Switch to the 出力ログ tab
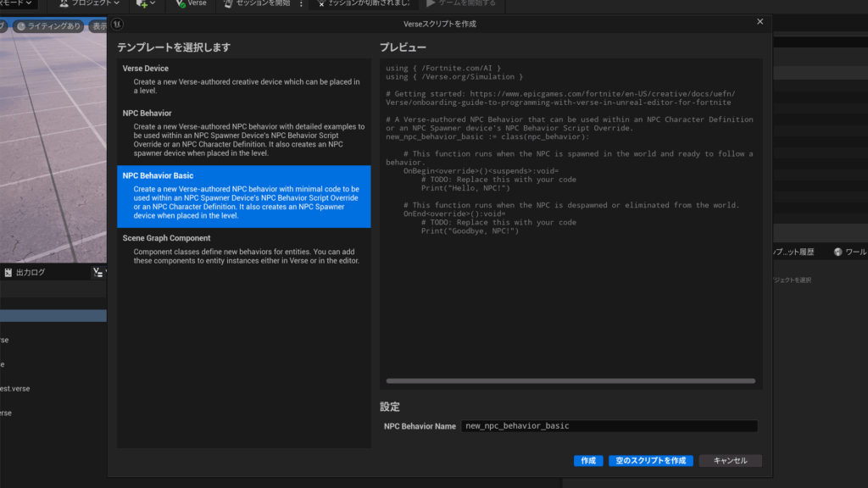The width and height of the screenshot is (868, 488). pyautogui.click(x=25, y=272)
